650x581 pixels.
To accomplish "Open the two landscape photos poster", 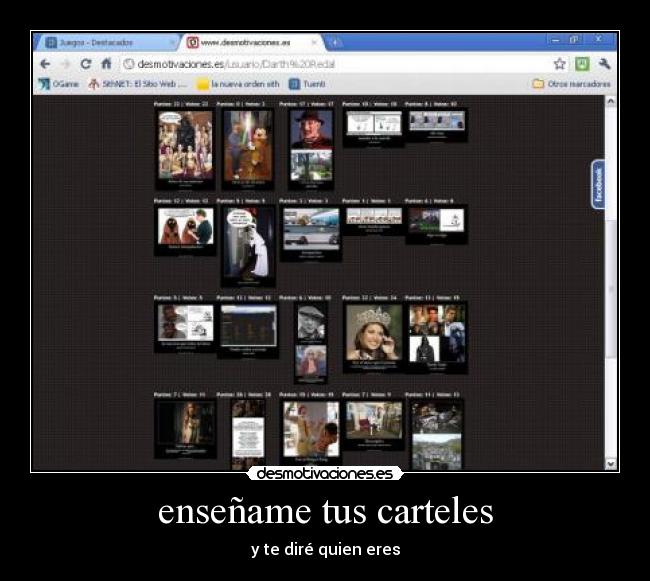I will click(437, 434).
